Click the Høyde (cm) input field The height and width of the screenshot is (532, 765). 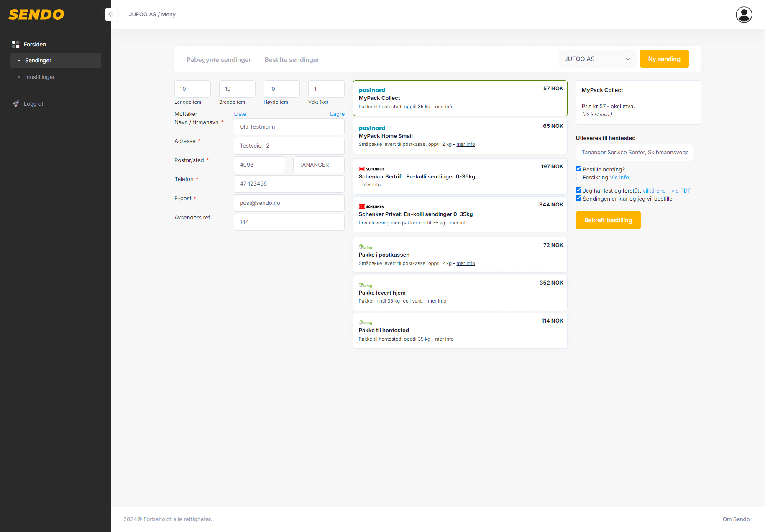(x=281, y=89)
